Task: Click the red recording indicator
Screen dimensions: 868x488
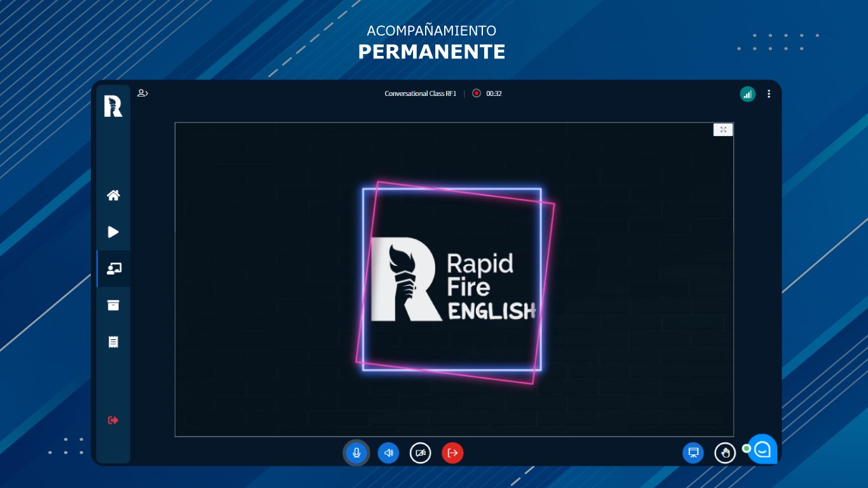Action: (x=477, y=93)
